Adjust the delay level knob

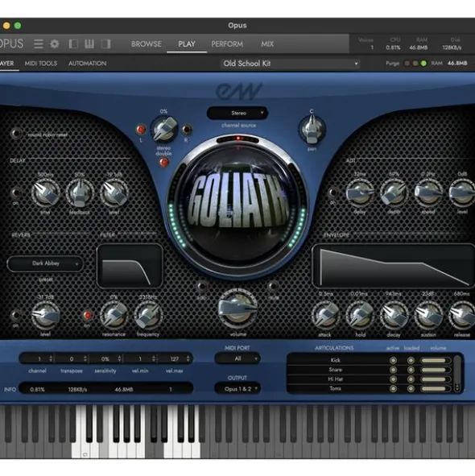coord(114,193)
